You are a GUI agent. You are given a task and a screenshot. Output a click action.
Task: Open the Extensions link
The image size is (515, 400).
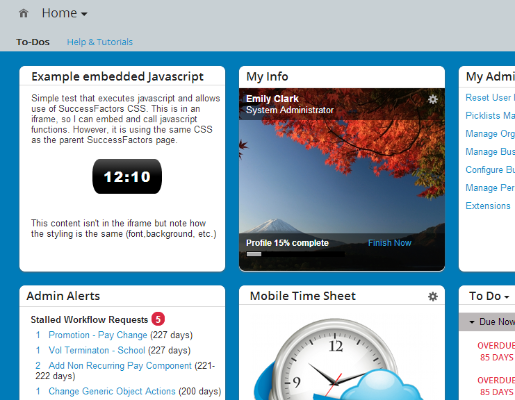coord(488,206)
